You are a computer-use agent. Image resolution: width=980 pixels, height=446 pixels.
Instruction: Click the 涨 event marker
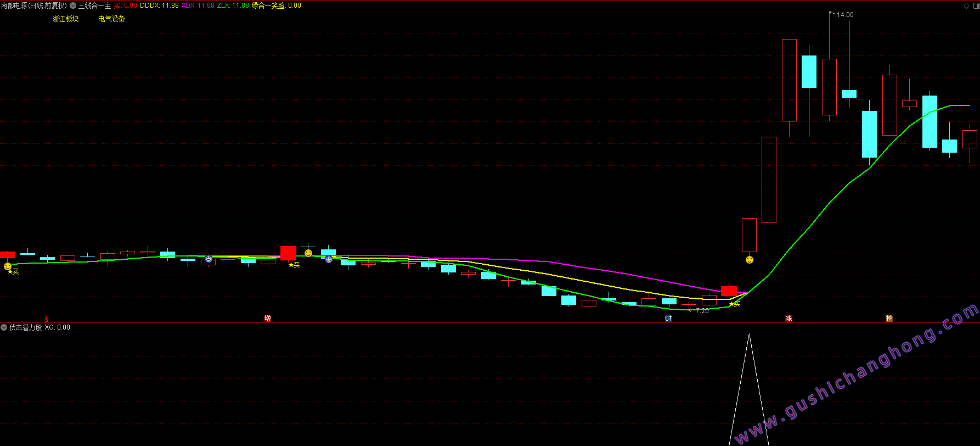(788, 319)
